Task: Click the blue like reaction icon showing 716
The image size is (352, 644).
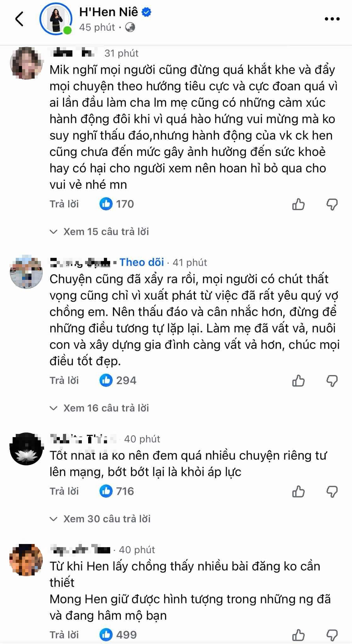Action: tap(107, 491)
